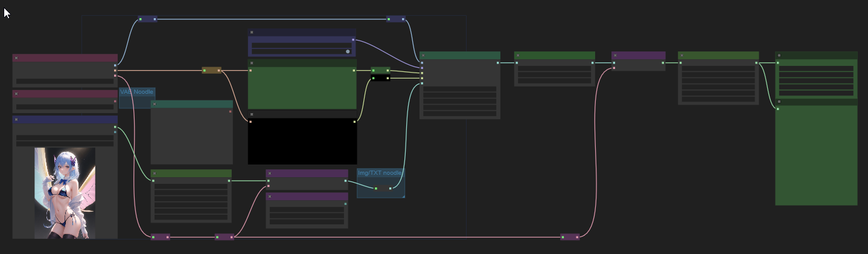Collapse the tall green output node on the far right
The image size is (868, 254).
779,102
